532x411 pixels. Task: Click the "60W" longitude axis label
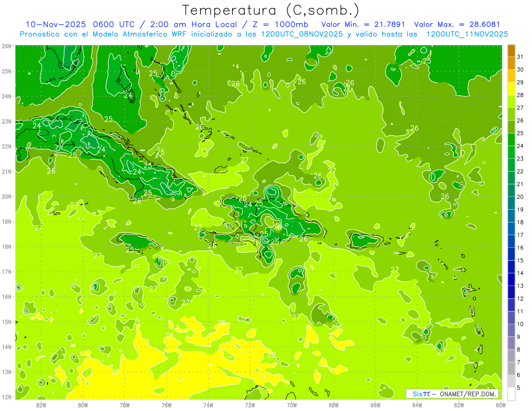501,405
